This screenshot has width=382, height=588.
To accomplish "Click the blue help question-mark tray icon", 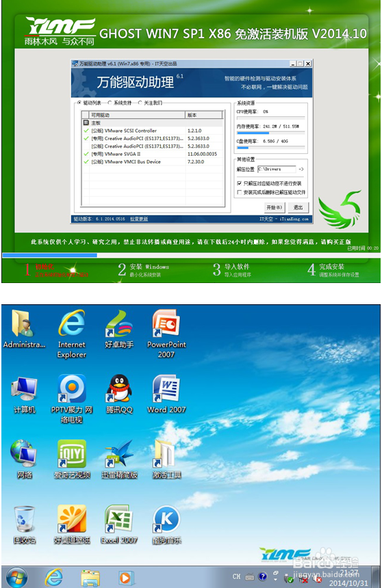I will (263, 576).
